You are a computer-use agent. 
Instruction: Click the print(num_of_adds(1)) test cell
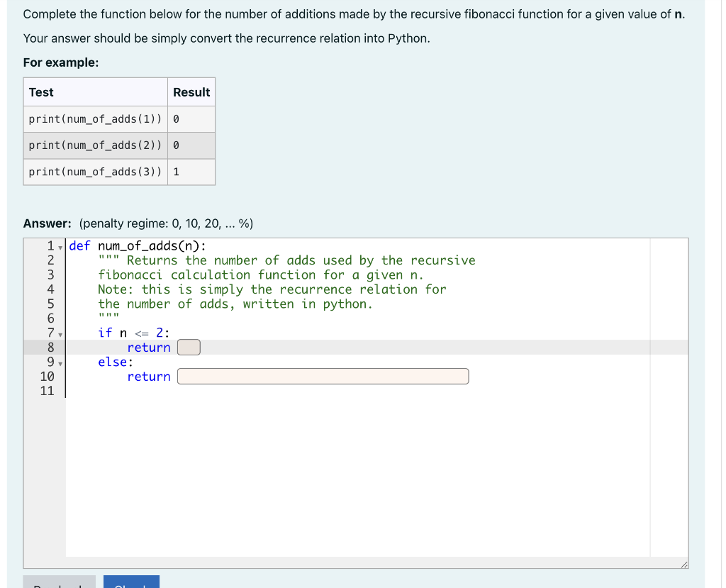click(x=94, y=118)
